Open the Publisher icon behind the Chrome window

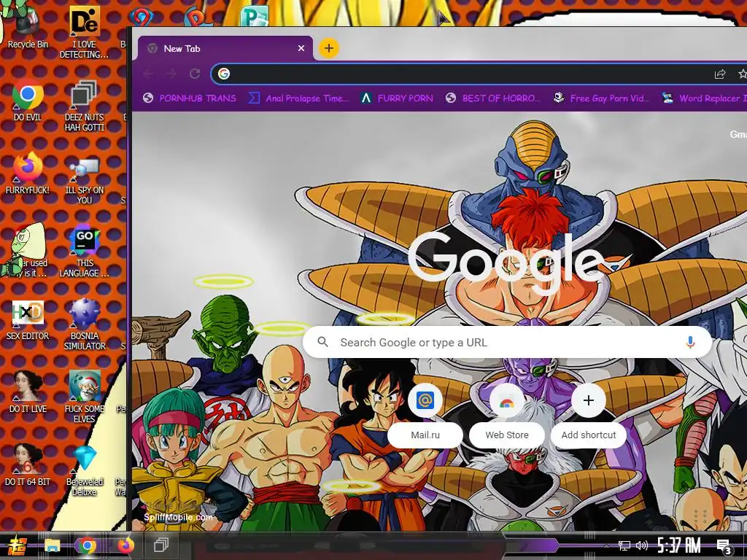pos(254,15)
